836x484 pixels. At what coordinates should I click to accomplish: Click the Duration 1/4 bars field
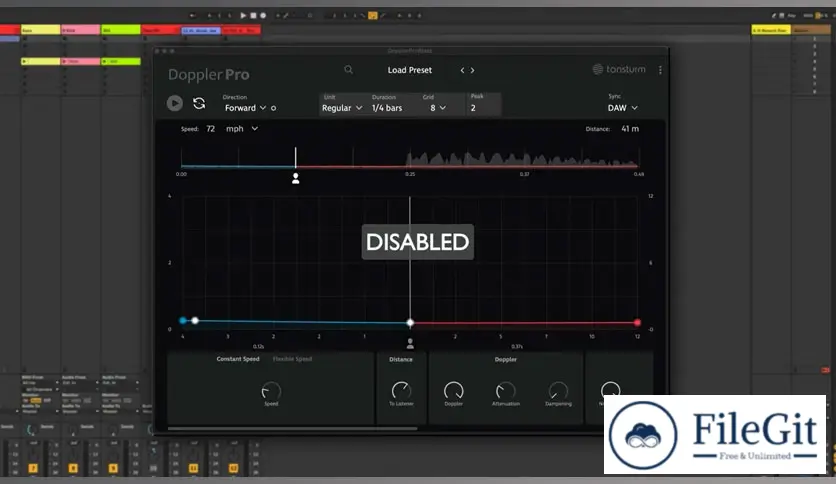[x=387, y=108]
